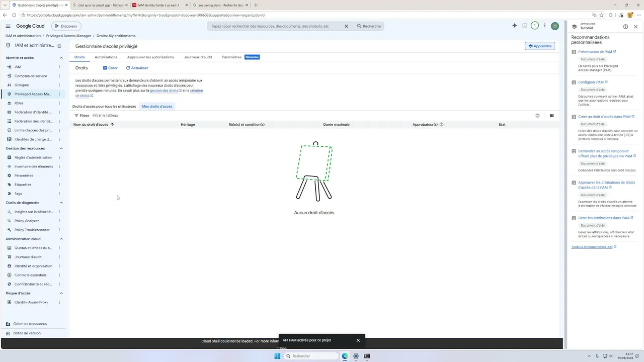Open Tags in the sidebar
The width and height of the screenshot is (644, 362).
tap(18, 194)
